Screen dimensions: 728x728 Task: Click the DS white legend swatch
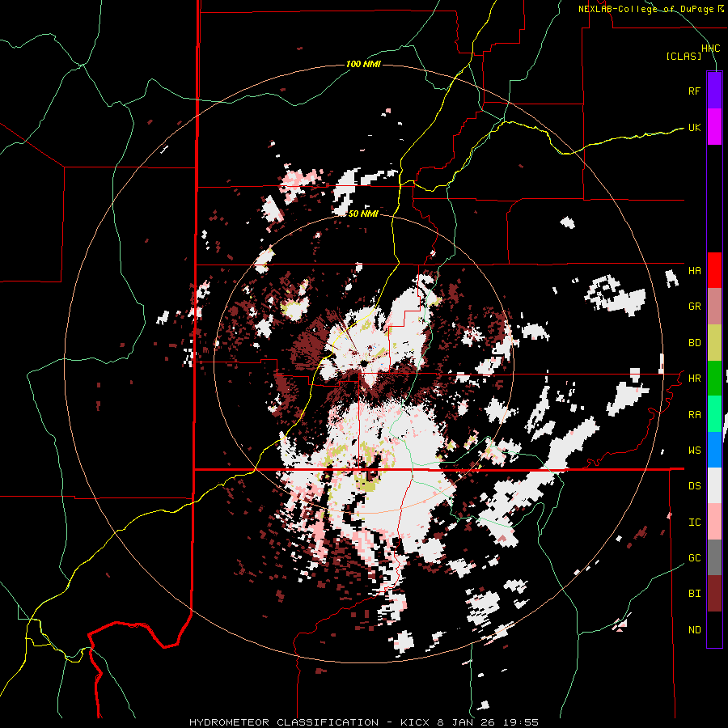(x=714, y=485)
